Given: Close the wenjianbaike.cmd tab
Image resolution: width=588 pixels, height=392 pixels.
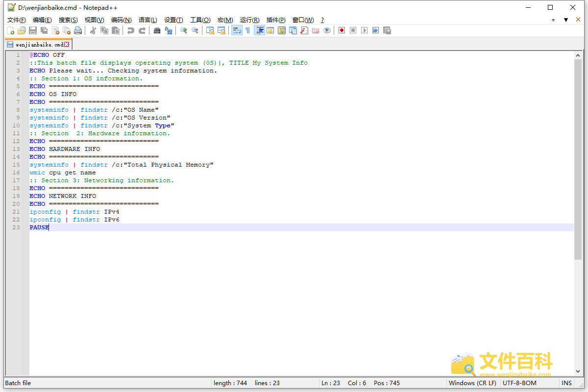Looking at the screenshot, I should [x=67, y=45].
